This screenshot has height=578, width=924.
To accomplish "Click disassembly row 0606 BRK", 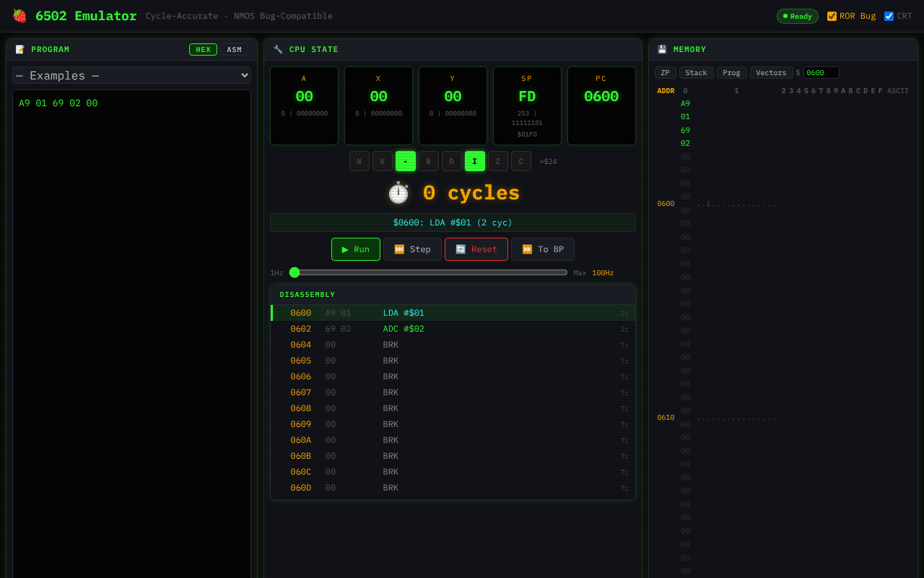I will point(453,376).
